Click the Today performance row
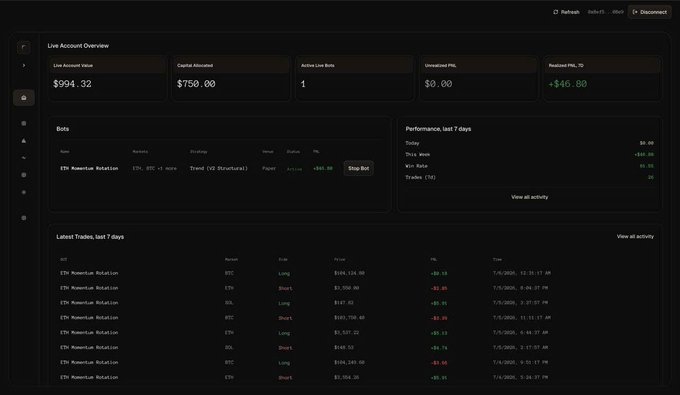This screenshot has width=680, height=395. (529, 143)
